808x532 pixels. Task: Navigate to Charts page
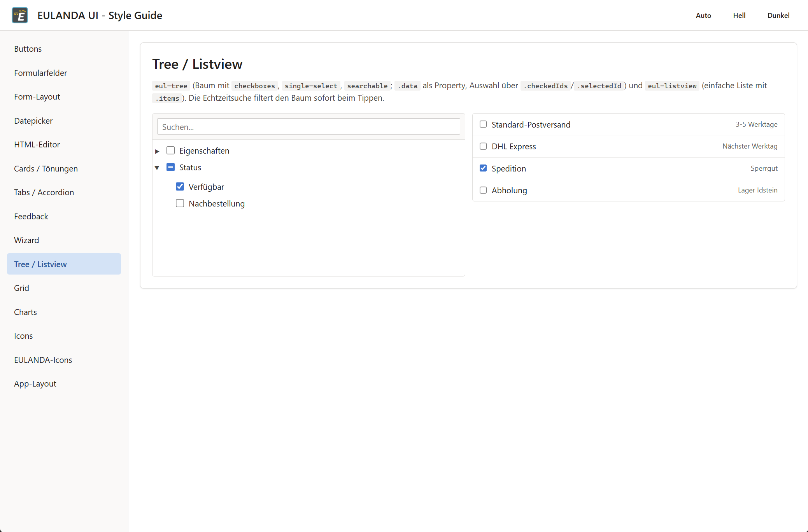tap(64, 312)
